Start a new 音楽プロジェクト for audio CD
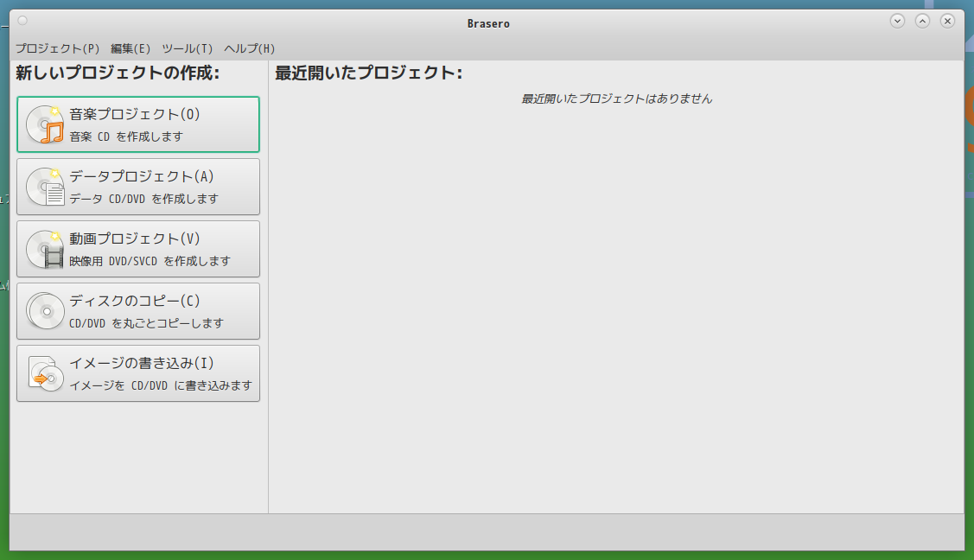 point(138,124)
